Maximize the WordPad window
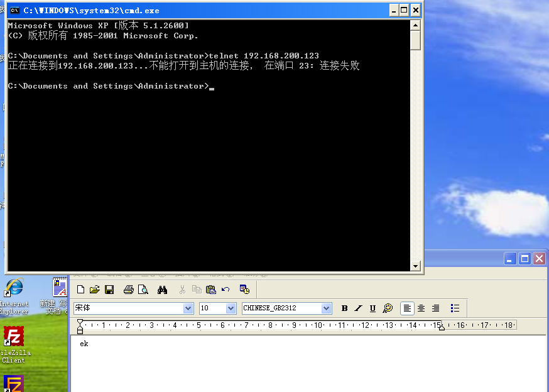The width and height of the screenshot is (549, 392). (x=525, y=259)
